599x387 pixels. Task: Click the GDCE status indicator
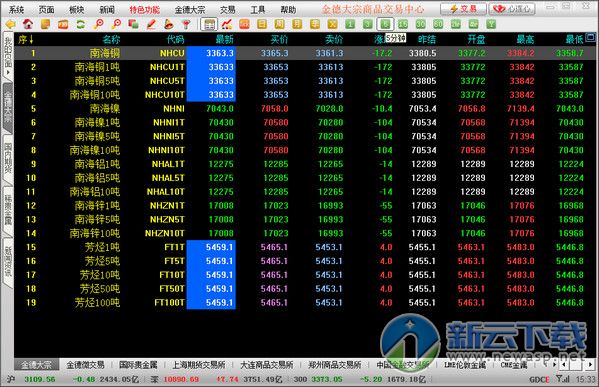(539, 379)
